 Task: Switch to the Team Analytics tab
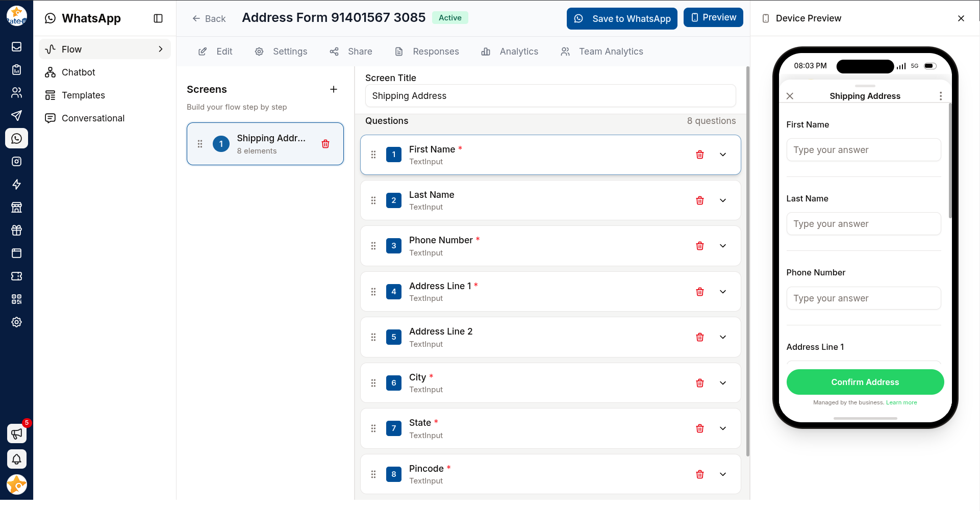point(602,52)
